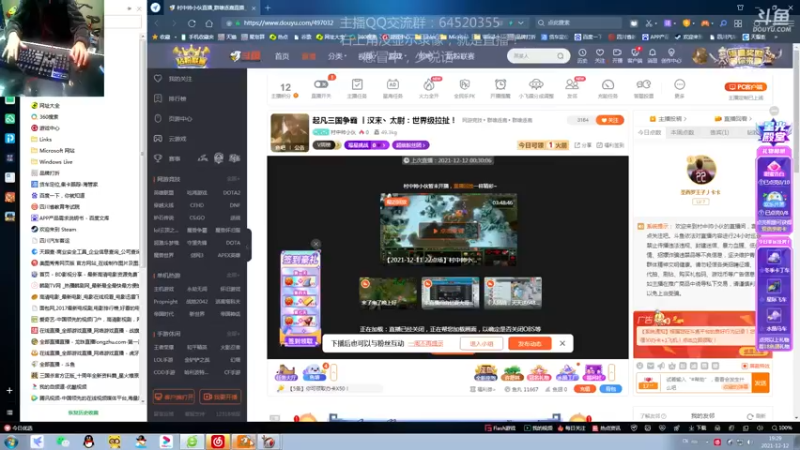Open the AD 星海任务 icon
800x450 pixels.
[392, 84]
